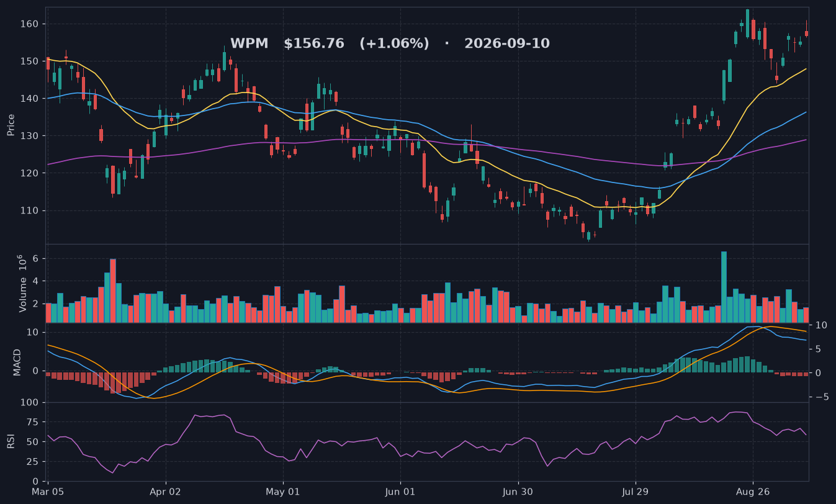This screenshot has height=504, width=836.
Task: Click the (+1.06%) change value in the title
Action: [x=394, y=44]
